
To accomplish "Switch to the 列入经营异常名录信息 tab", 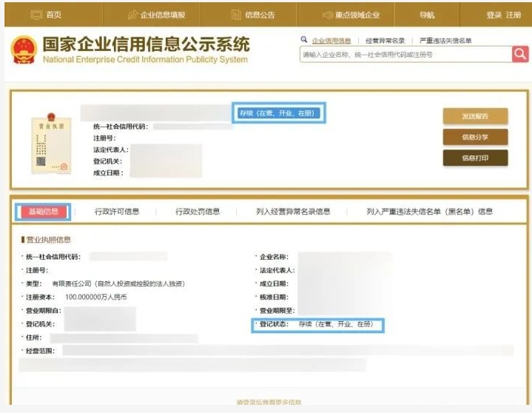I will 293,212.
